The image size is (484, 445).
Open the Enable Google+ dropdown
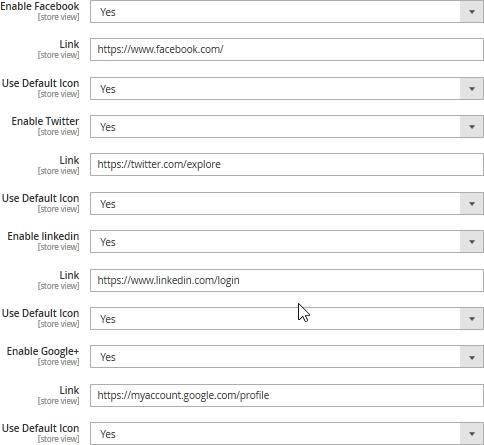point(287,357)
